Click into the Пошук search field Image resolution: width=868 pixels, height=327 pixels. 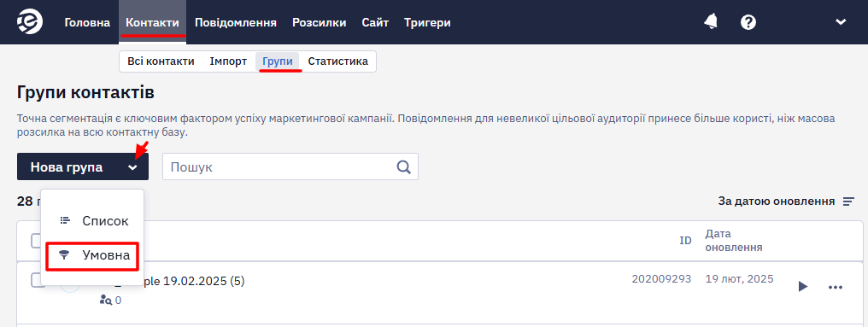coord(279,167)
